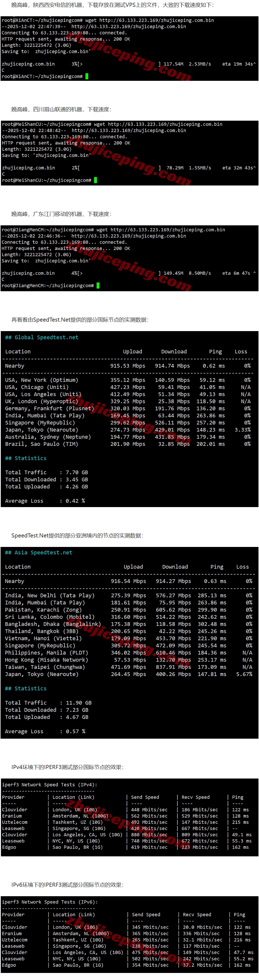Image resolution: width=259 pixels, height=980 pixels.
Task: Click the 'iperf3 Network Speed Tests (IPv6)' title
Action: (49, 902)
